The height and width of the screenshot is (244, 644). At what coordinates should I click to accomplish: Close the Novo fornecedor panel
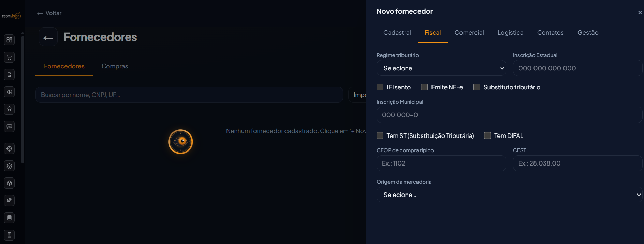click(640, 13)
